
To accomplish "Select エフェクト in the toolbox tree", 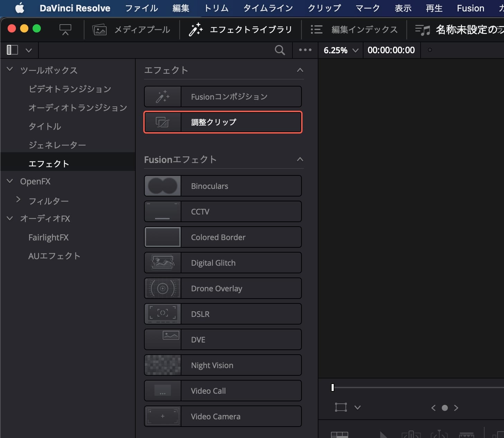I will tap(49, 164).
